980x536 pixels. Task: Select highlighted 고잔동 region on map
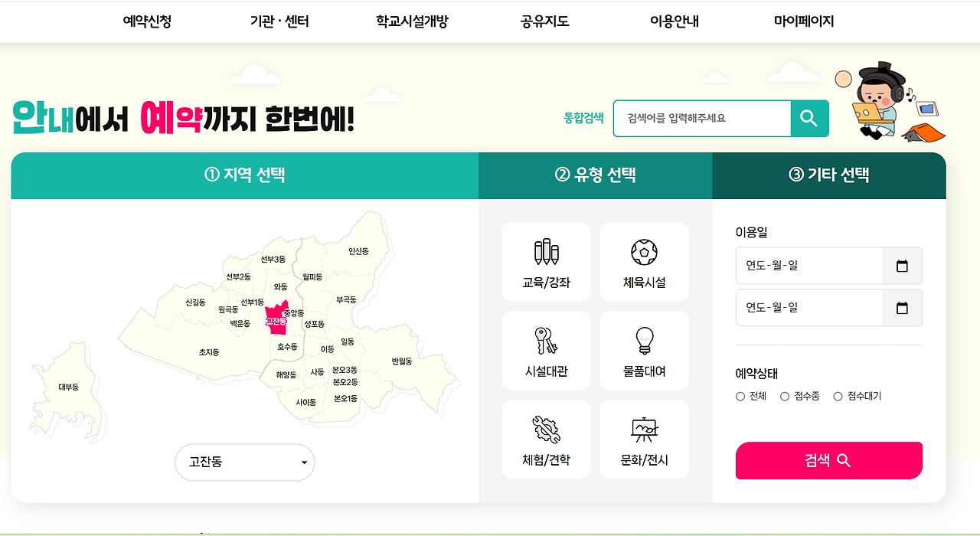[276, 319]
